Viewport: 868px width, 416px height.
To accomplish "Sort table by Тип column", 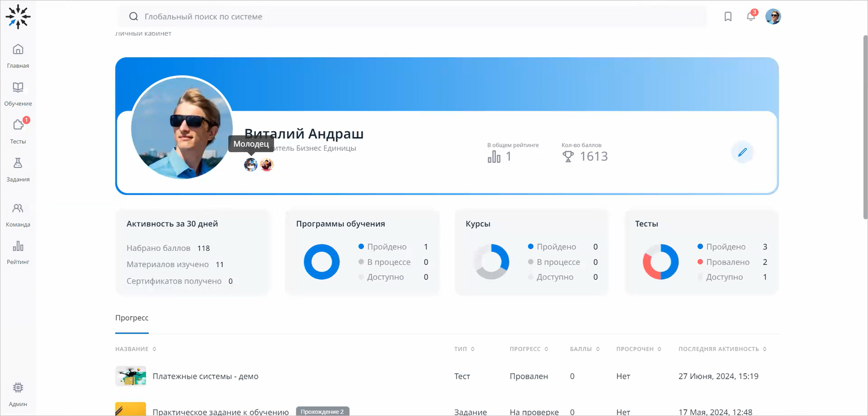I will tap(464, 349).
